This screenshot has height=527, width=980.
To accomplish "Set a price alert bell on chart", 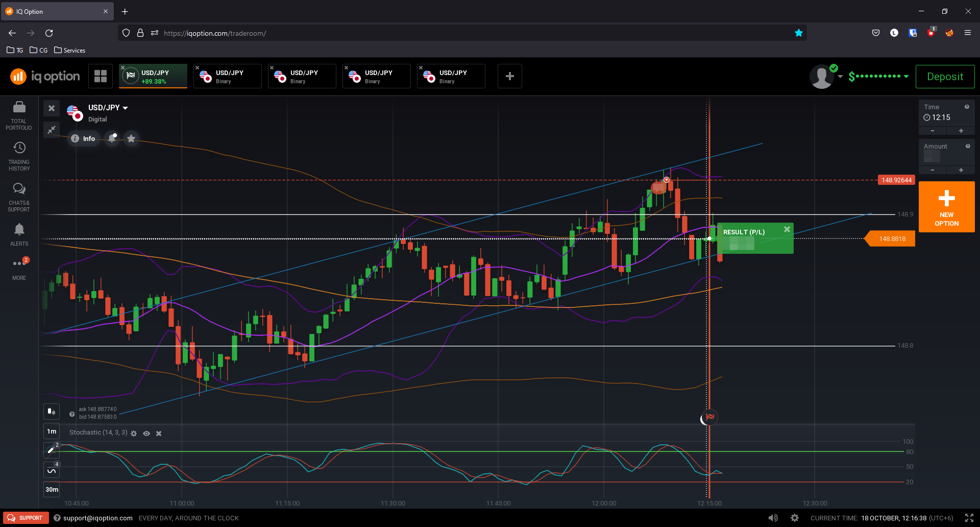I will pyautogui.click(x=112, y=138).
